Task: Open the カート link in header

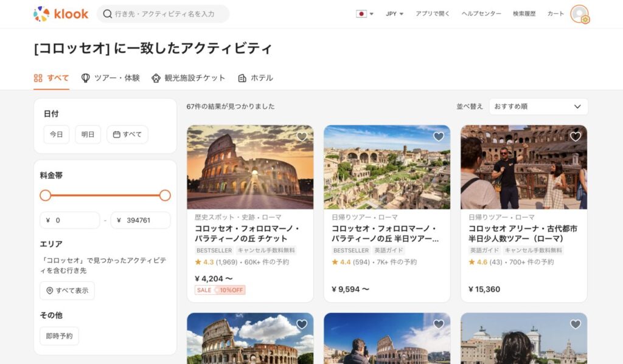Action: 555,14
